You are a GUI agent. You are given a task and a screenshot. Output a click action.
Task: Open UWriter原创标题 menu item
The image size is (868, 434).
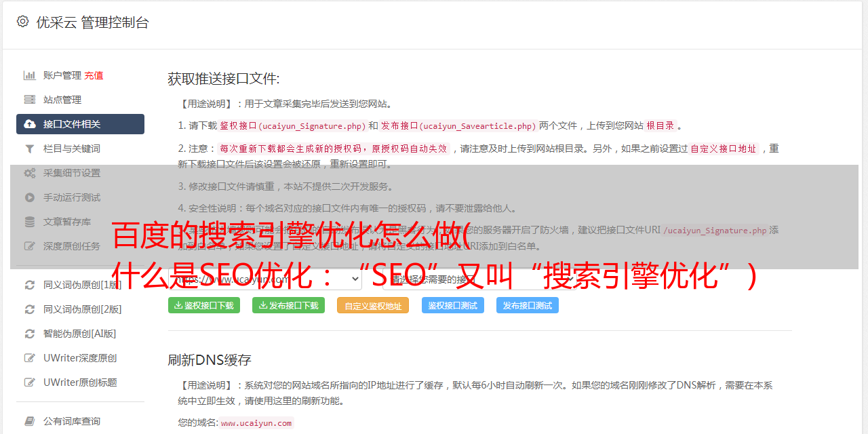point(80,382)
